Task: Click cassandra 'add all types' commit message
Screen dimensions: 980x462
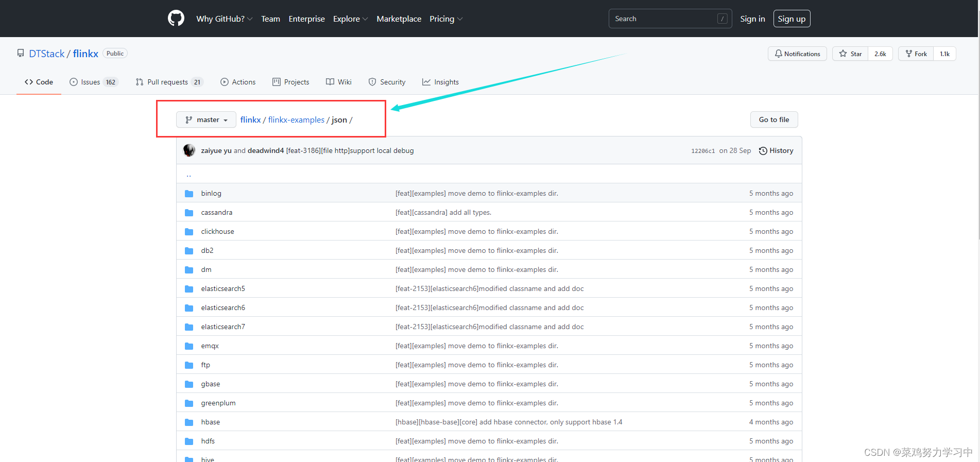Action: point(443,212)
